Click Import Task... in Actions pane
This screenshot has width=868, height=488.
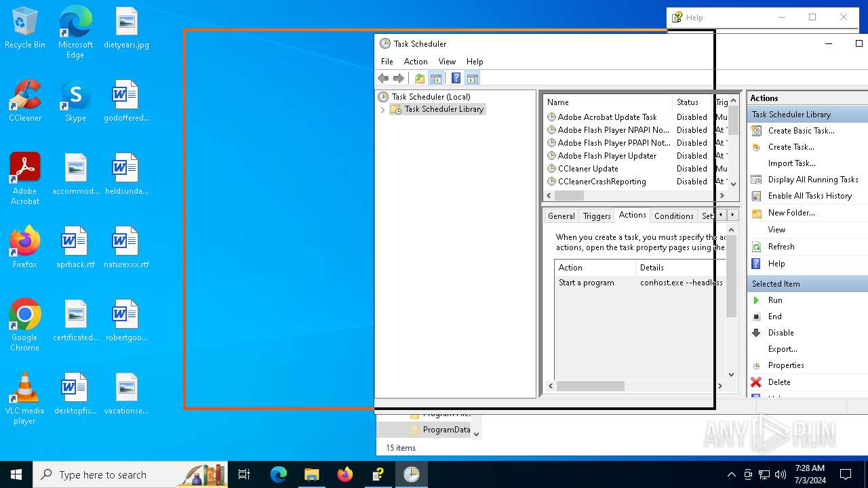791,163
